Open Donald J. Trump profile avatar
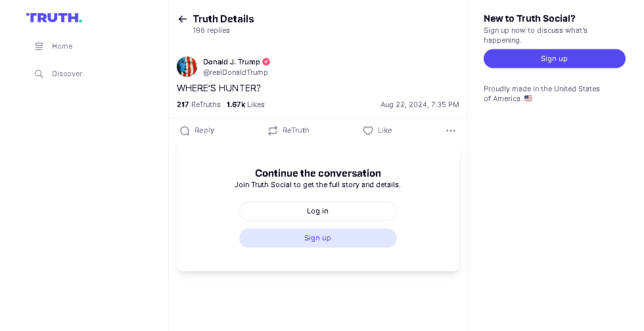This screenshot has height=331, width=644. click(x=187, y=66)
